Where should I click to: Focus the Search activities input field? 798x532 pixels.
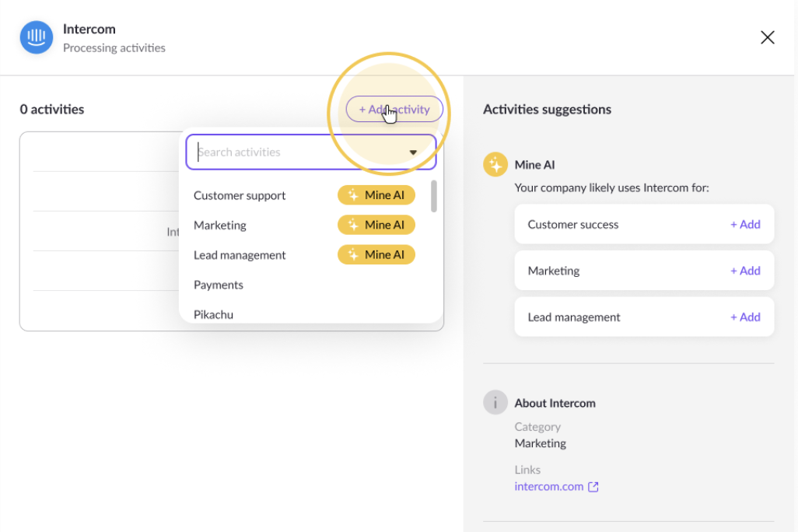311,152
